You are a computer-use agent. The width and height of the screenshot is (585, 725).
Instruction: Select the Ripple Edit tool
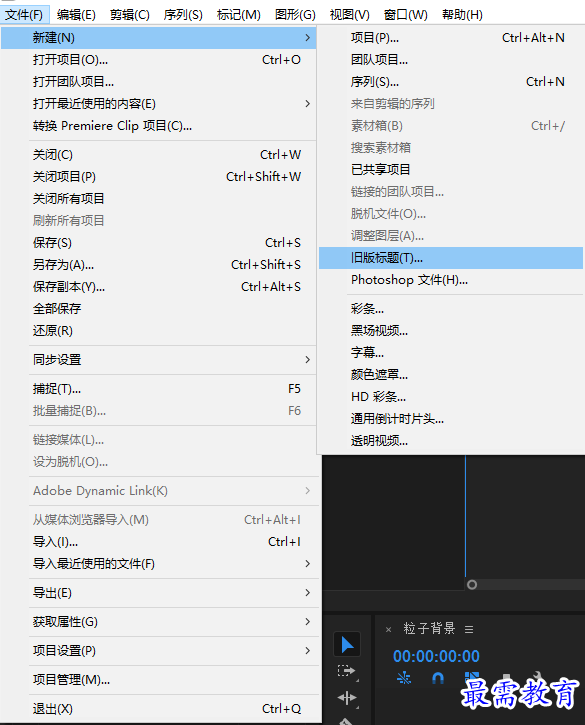pos(347,697)
